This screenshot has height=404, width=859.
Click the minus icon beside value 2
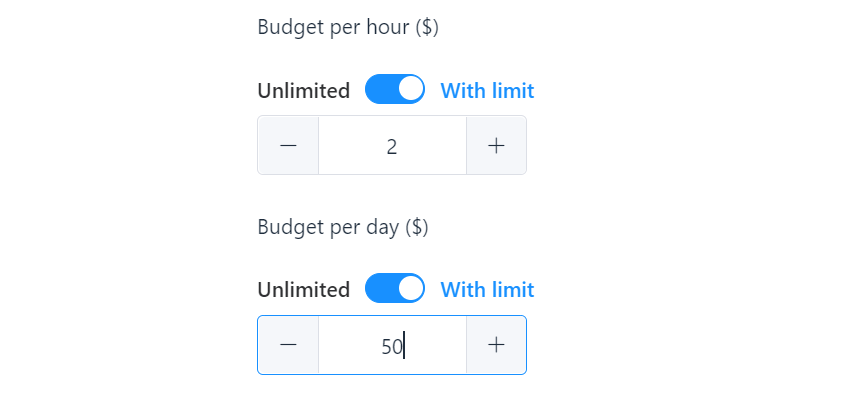(x=288, y=146)
